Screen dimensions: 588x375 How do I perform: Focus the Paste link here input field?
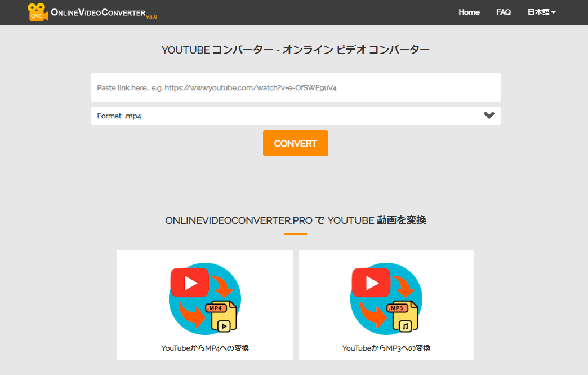tap(296, 87)
